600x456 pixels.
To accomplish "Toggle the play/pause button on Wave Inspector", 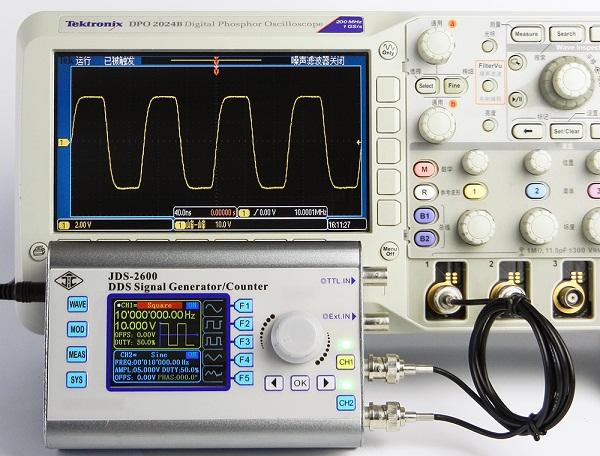I will click(517, 99).
